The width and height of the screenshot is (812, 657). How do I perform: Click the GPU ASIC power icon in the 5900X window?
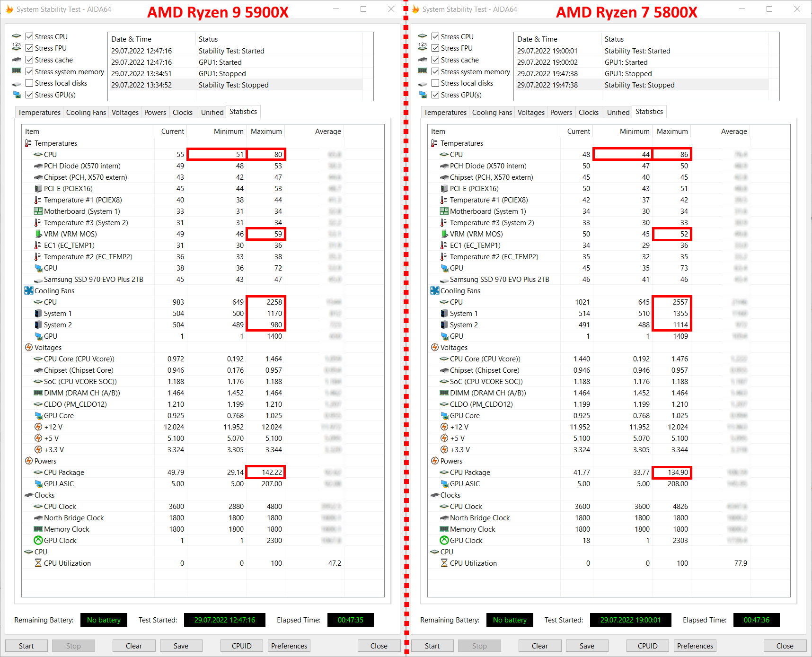pos(38,483)
